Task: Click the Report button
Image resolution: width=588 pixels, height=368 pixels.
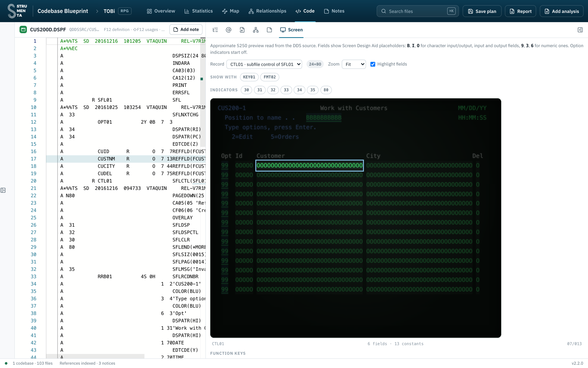Action: [x=520, y=11]
